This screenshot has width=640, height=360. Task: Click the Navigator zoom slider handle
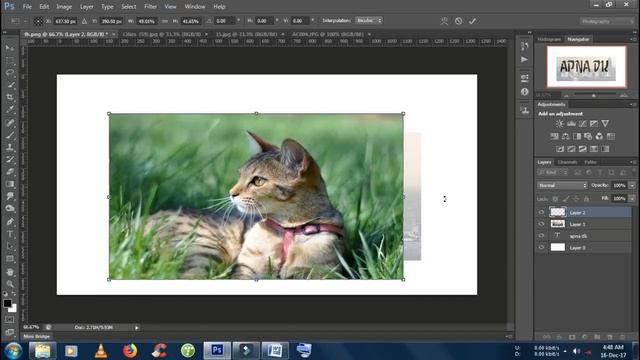pos(594,96)
